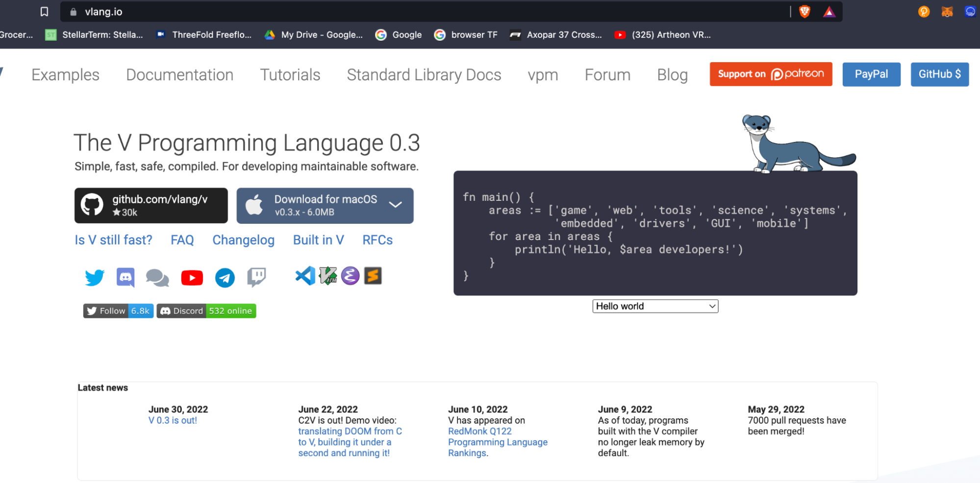Open the Telegram icon link
This screenshot has height=483, width=980.
tap(225, 278)
